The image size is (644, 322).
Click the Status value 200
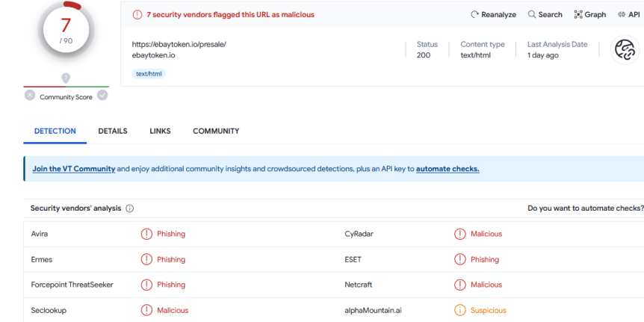[424, 55]
